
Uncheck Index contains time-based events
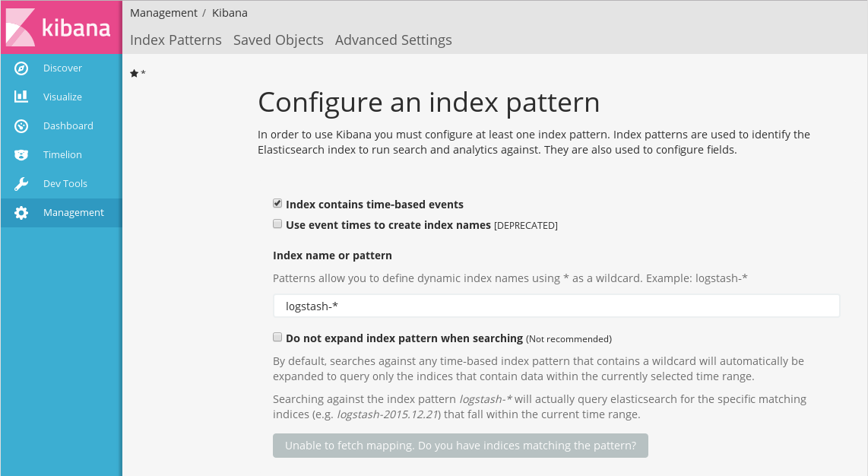[277, 203]
